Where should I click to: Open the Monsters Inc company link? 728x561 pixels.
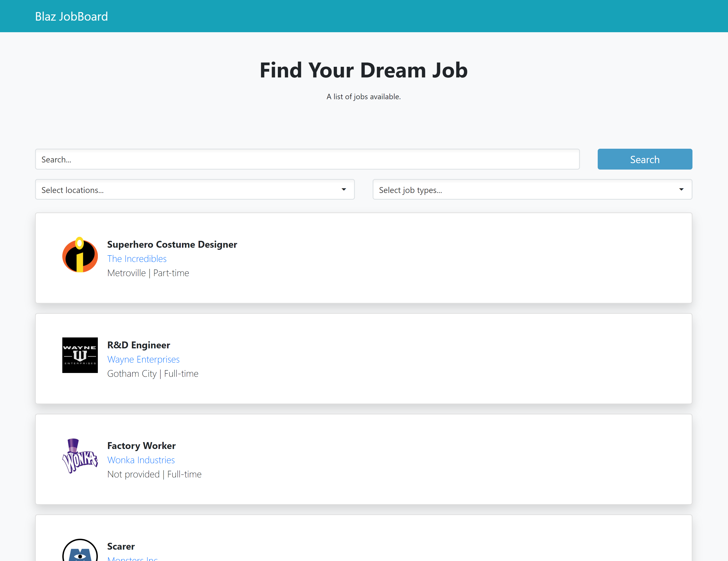132,559
